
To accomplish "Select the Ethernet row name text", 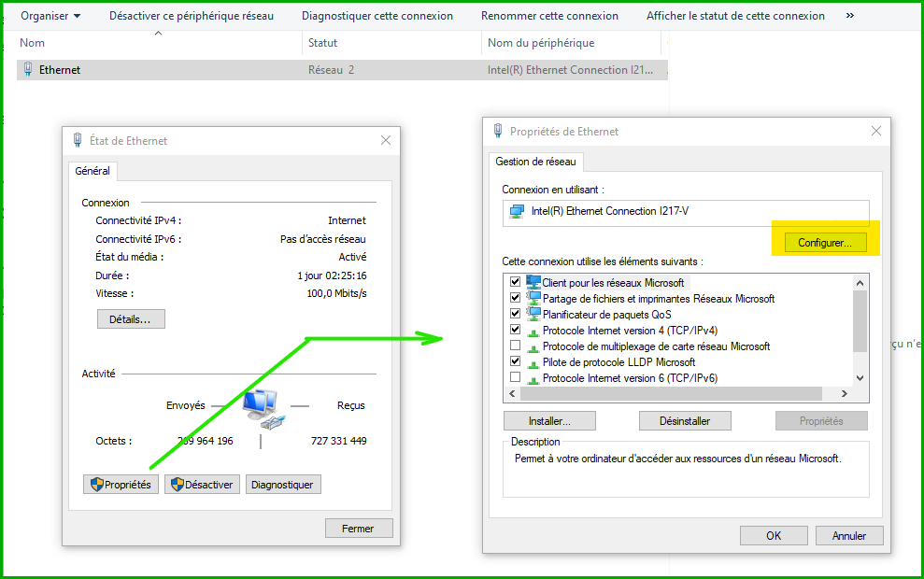I will point(60,70).
